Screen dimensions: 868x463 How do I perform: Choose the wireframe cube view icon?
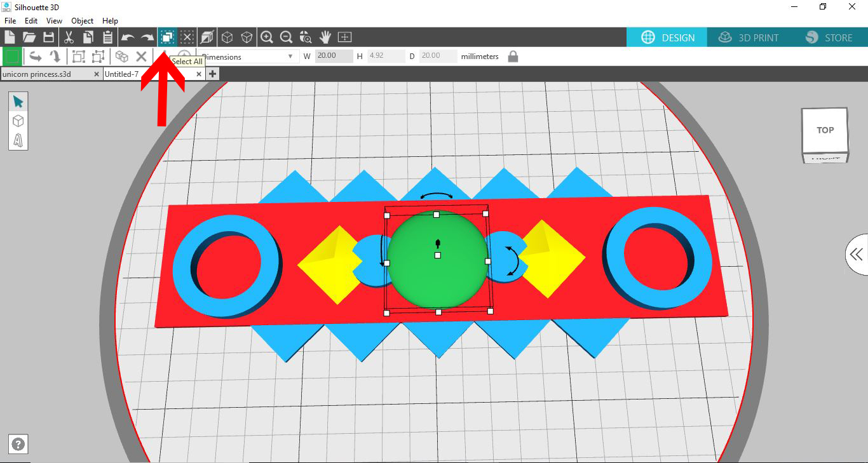click(x=227, y=37)
